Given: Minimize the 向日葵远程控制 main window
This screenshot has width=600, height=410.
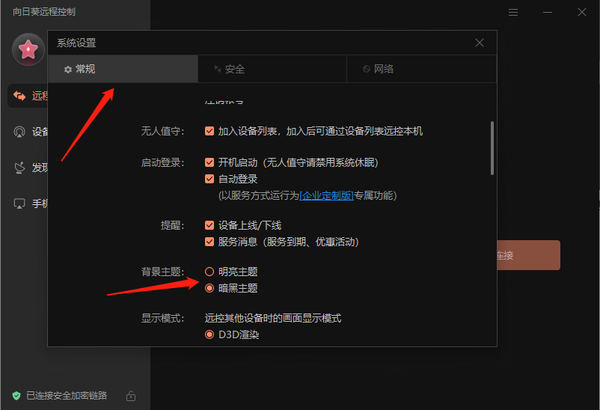Looking at the screenshot, I should click(548, 12).
